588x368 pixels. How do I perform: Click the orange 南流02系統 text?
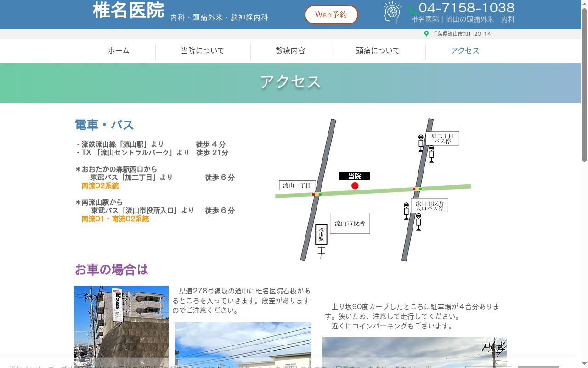[100, 186]
